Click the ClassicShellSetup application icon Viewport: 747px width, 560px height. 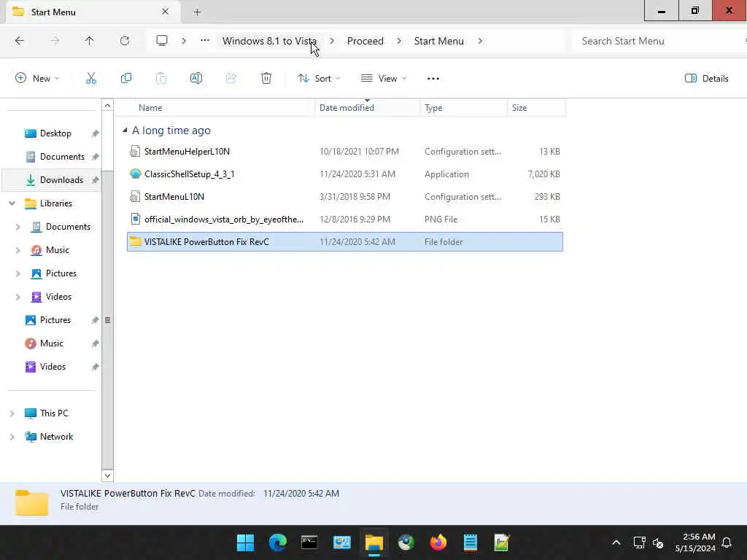[135, 174]
